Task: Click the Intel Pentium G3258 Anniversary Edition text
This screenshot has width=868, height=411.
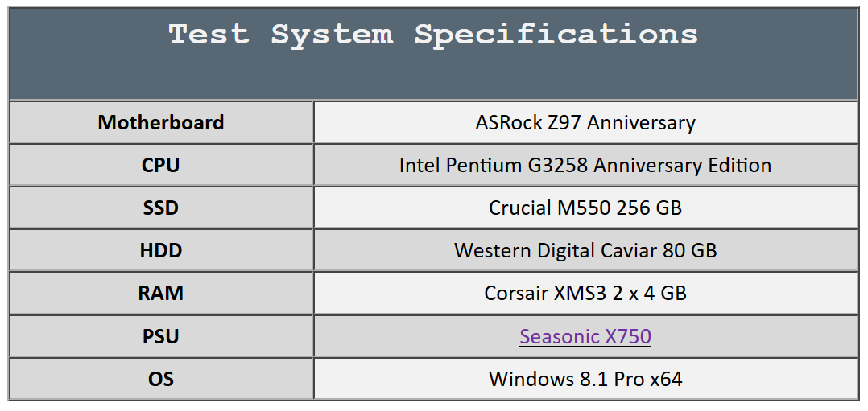Action: point(585,165)
